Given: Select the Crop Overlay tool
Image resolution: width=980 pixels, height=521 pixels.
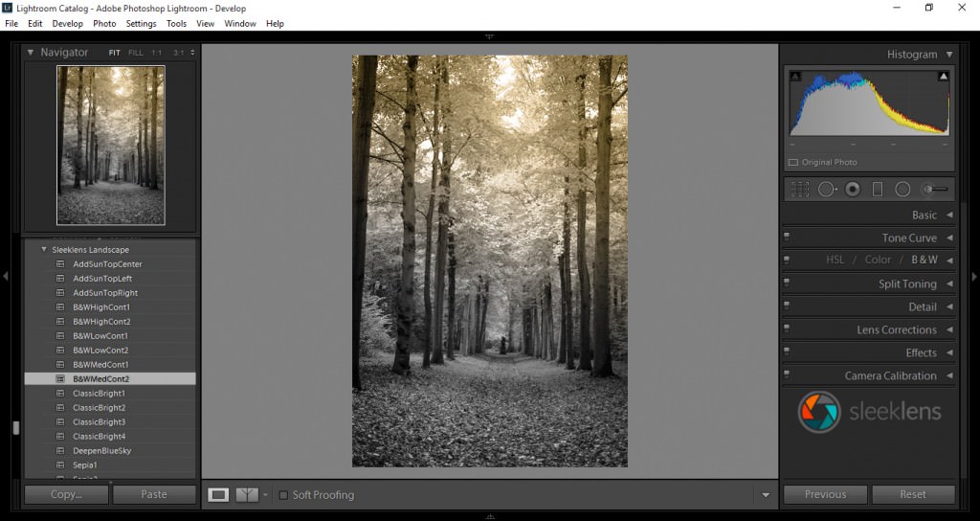Looking at the screenshot, I should pyautogui.click(x=800, y=189).
